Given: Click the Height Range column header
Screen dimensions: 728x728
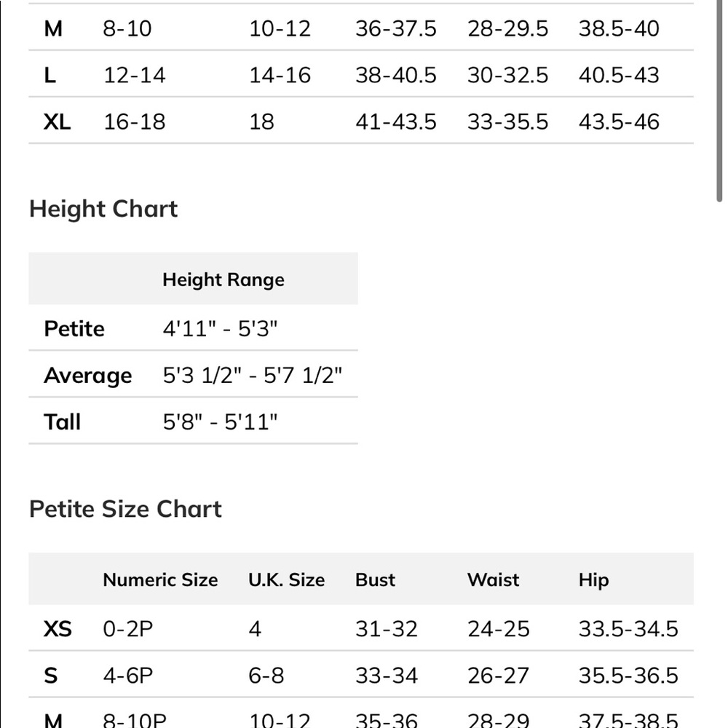Looking at the screenshot, I should [x=223, y=280].
